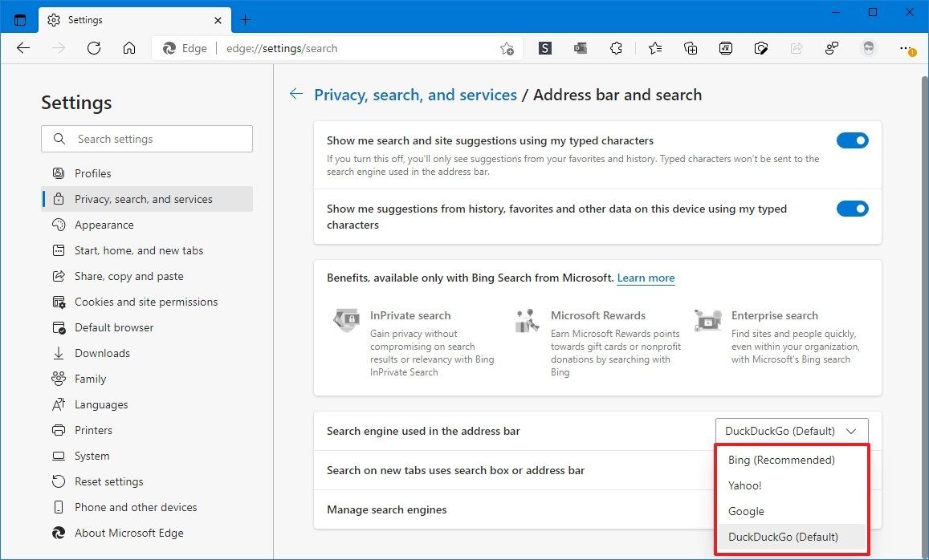Click the Math Solver toolbar icon
The image size is (929, 560).
click(725, 48)
